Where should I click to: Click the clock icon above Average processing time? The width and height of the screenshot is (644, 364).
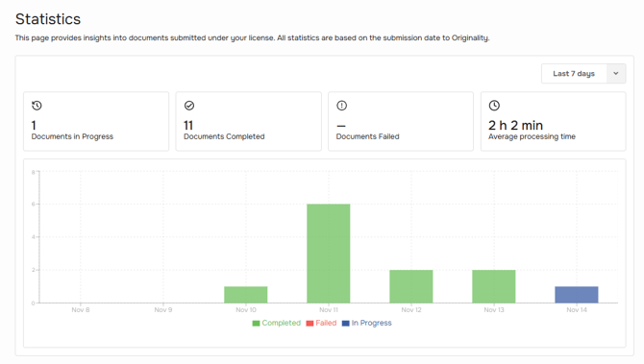tap(494, 106)
